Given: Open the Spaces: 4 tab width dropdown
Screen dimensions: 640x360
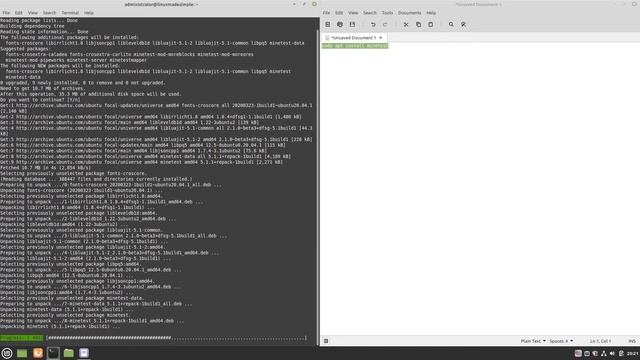Looking at the screenshot, I should [x=561, y=341].
